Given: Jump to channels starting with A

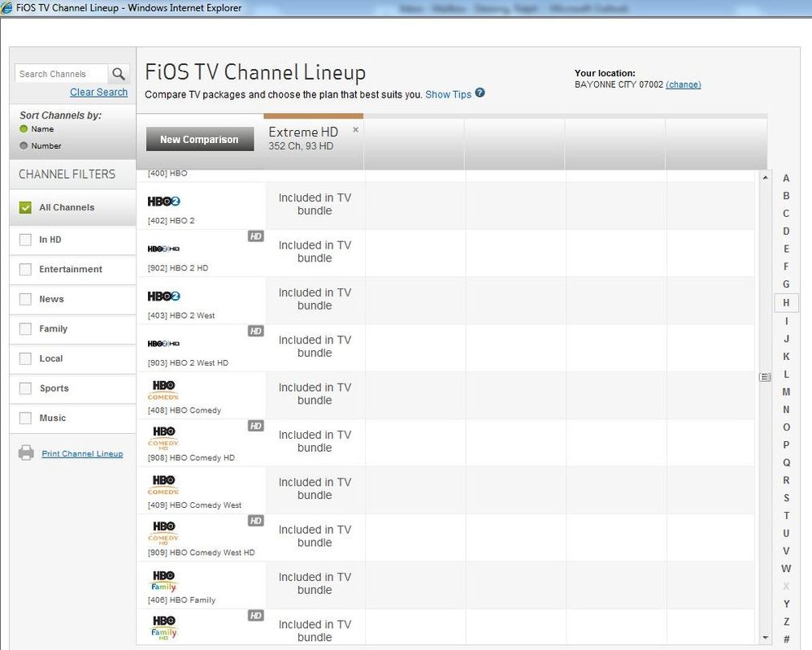Looking at the screenshot, I should point(786,178).
